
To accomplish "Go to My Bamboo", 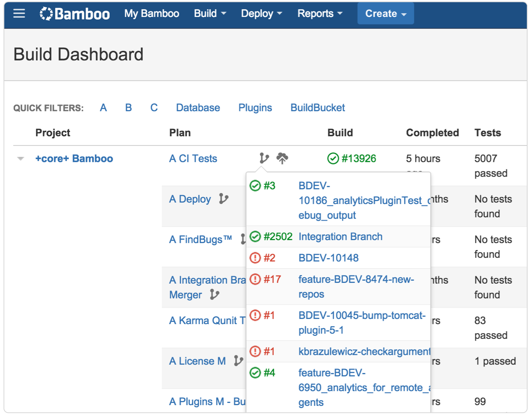I will click(x=152, y=14).
